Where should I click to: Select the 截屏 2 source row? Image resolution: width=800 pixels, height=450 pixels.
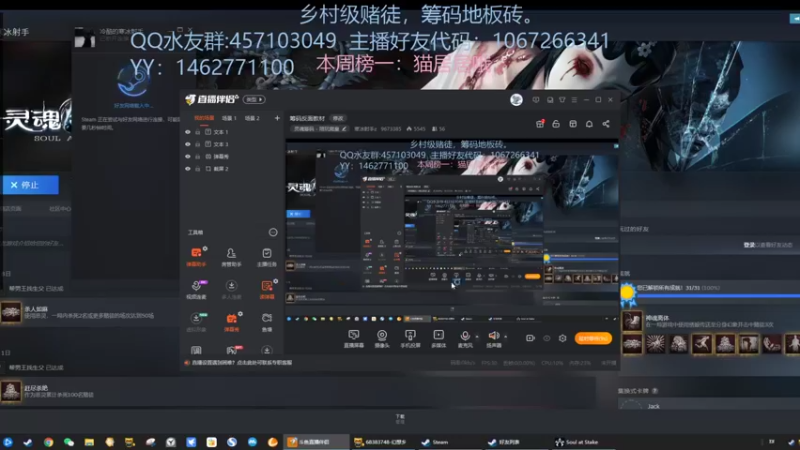[x=231, y=169]
